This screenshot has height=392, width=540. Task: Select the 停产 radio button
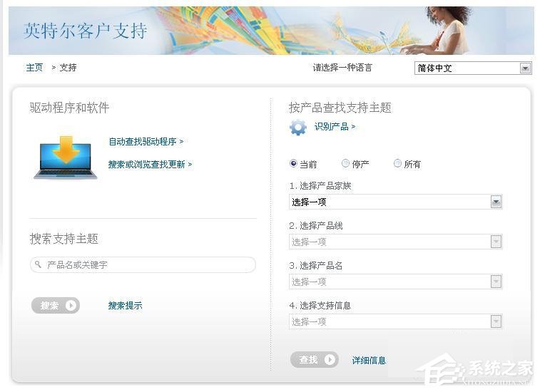pos(345,163)
